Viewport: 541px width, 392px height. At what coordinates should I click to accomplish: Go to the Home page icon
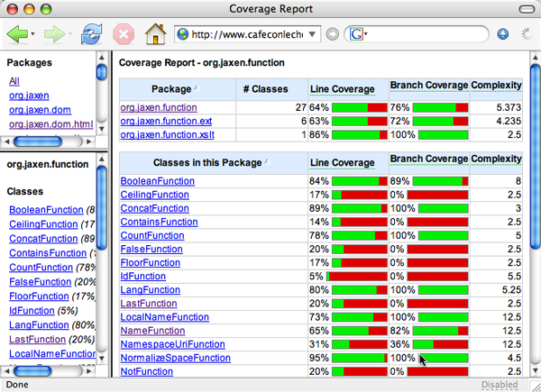[156, 34]
